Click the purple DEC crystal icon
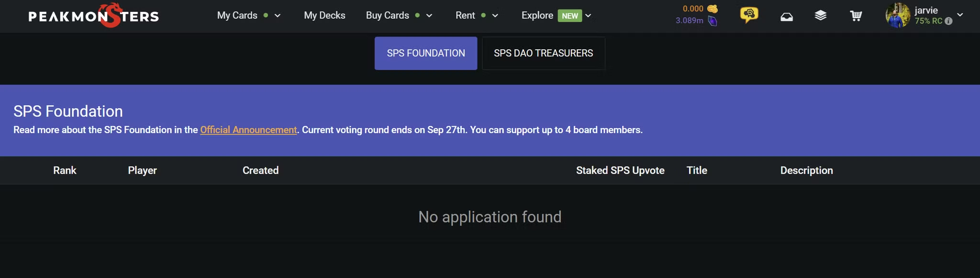Screen dimensions: 980x278 (713, 21)
